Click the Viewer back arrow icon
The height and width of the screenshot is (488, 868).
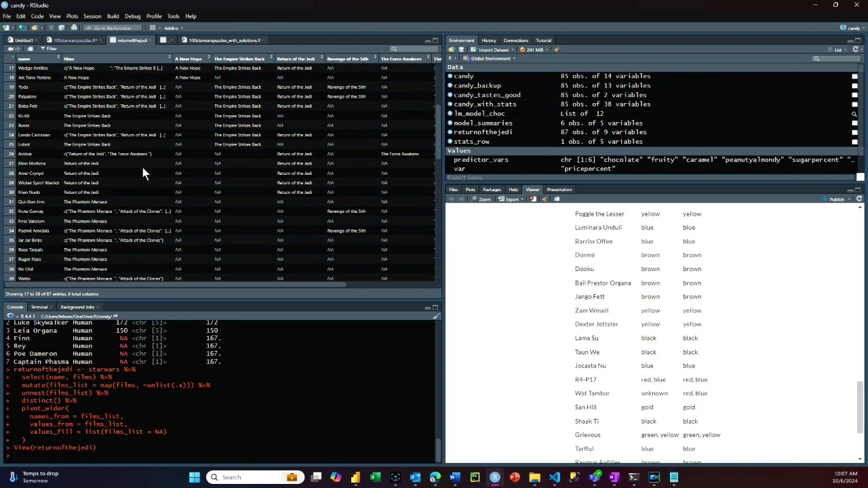click(x=452, y=199)
